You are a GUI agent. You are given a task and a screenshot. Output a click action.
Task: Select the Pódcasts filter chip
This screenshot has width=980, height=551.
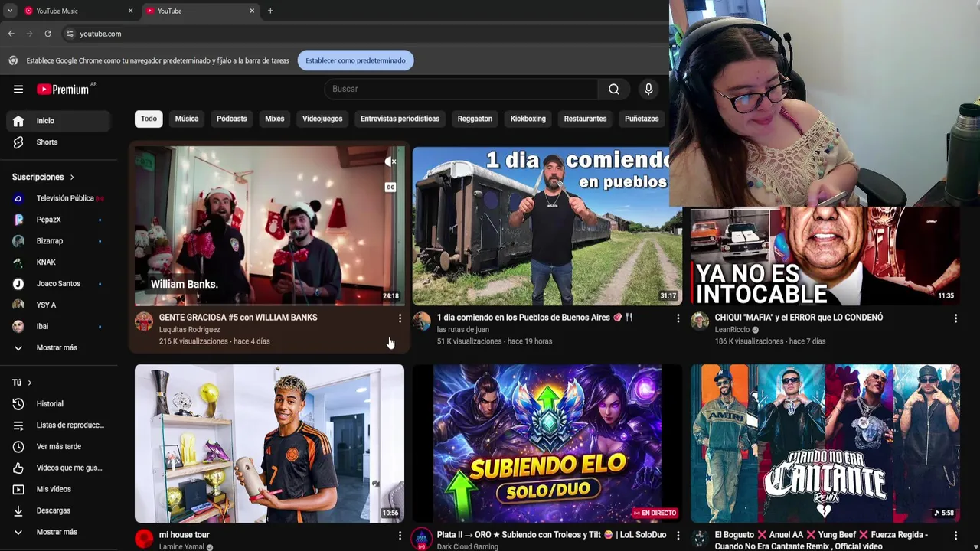pyautogui.click(x=232, y=119)
